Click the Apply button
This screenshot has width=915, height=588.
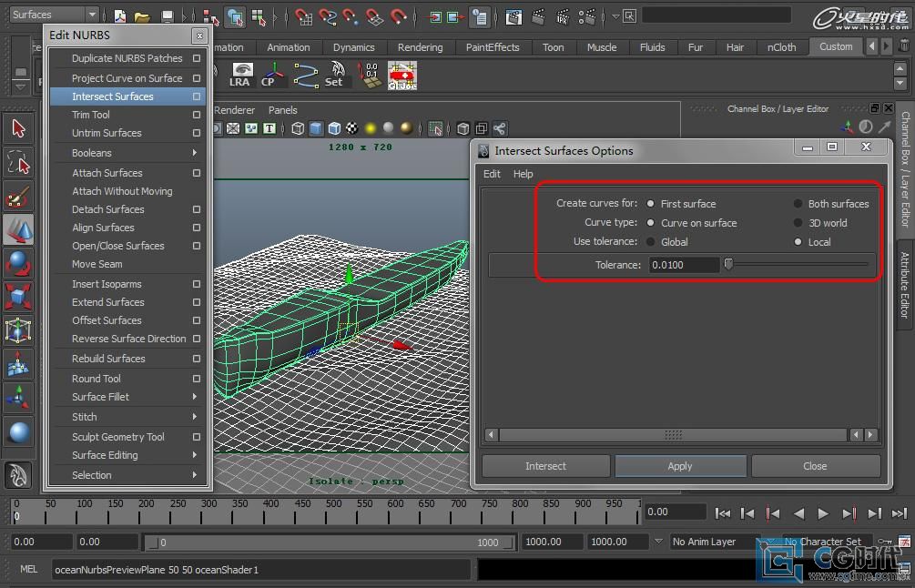[680, 466]
